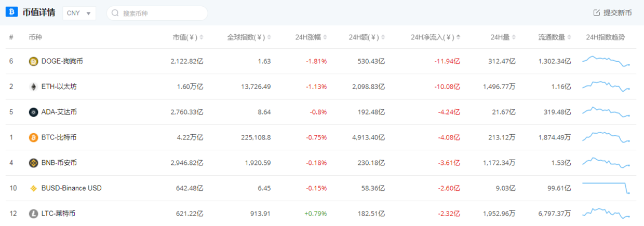Click BUSD net inflow -2.60亿
The image size is (644, 226).
(x=449, y=188)
